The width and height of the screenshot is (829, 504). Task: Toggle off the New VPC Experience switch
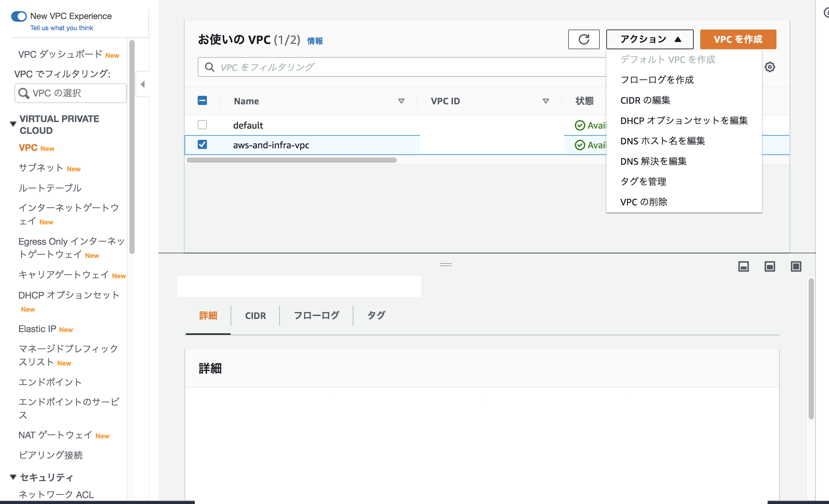(19, 16)
